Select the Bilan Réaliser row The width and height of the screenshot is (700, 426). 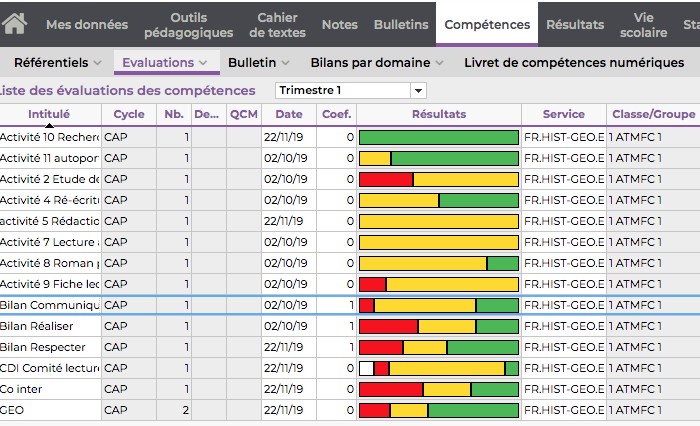click(x=50, y=326)
